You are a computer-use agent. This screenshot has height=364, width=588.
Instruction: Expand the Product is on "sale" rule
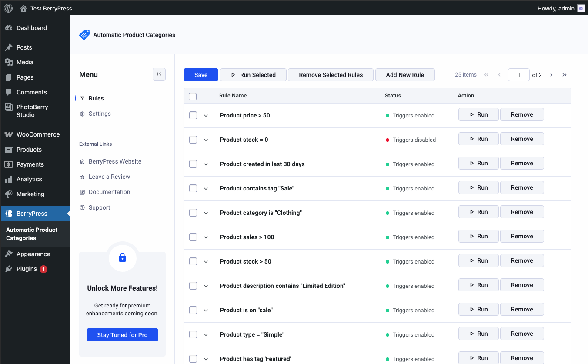pos(206,311)
